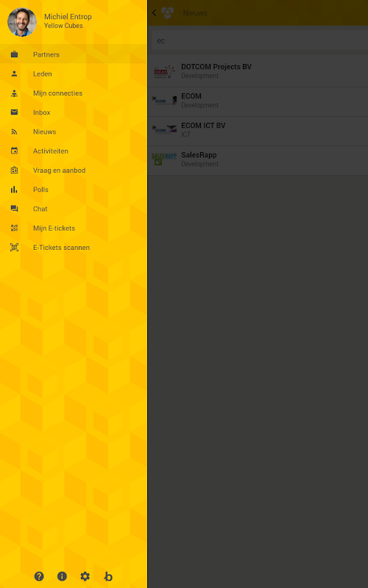Screen dimensions: 368x588
Task: Open Vraag en aanbod
Action: [74, 171]
